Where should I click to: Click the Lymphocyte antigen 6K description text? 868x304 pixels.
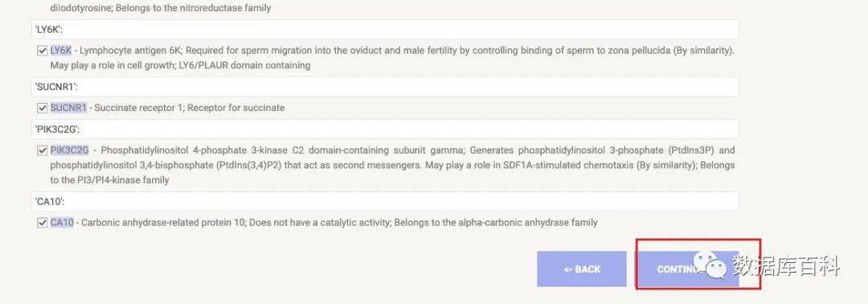[x=392, y=58]
